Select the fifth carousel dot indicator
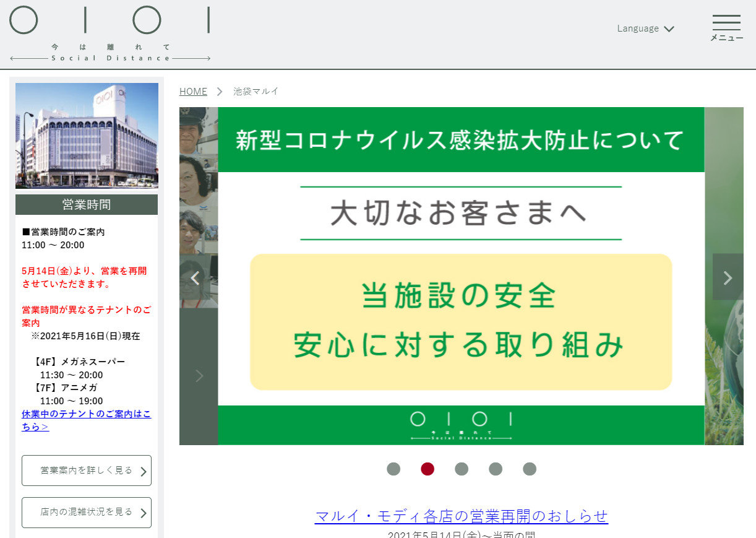Screen dimensions: 756x538 coord(530,469)
